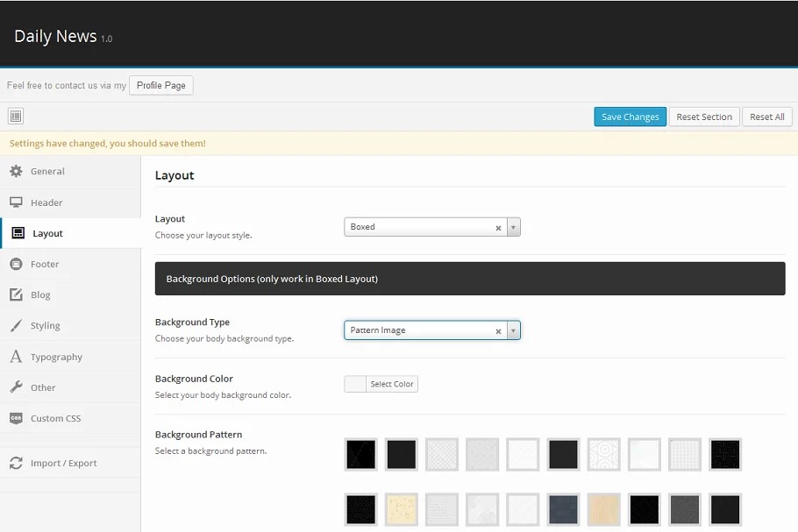Clear the Pattern Image selection
The width and height of the screenshot is (798, 532).
498,331
